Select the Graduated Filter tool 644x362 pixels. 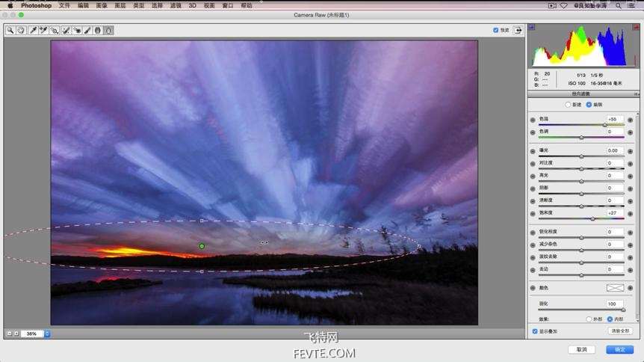[x=98, y=31]
